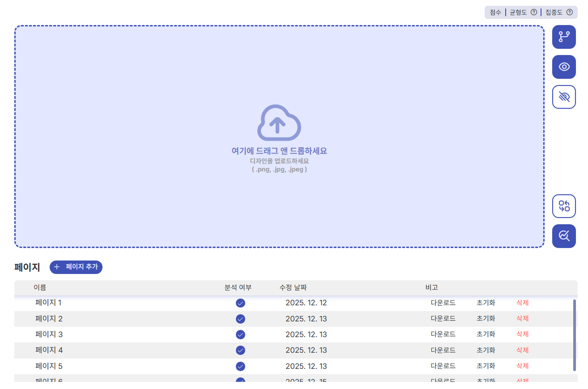
Task: Click the 균형도 label at the top
Action: tap(518, 13)
